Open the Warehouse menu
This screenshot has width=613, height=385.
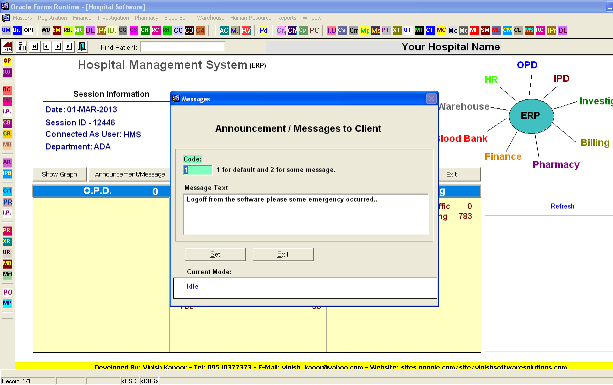coord(210,18)
